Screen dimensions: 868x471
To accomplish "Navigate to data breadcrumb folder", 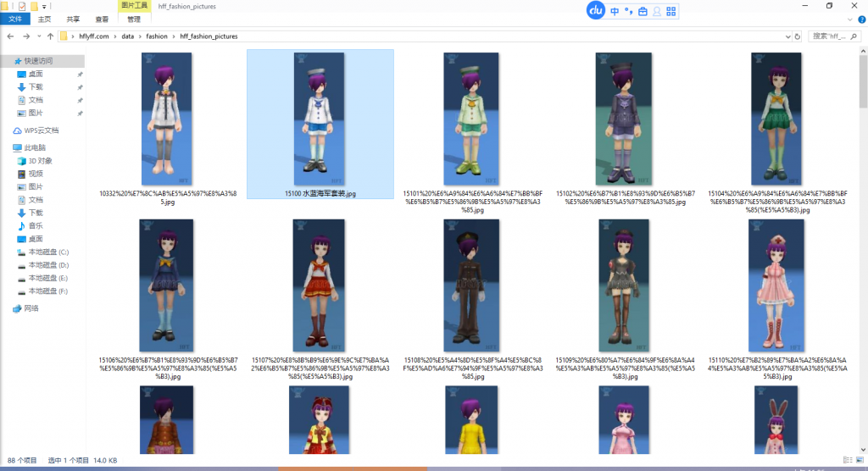I will pyautogui.click(x=128, y=36).
